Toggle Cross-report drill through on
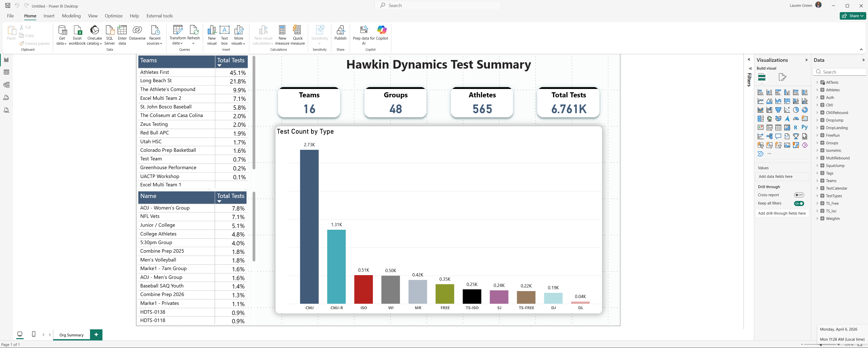This screenshot has height=348, width=868. [x=800, y=195]
